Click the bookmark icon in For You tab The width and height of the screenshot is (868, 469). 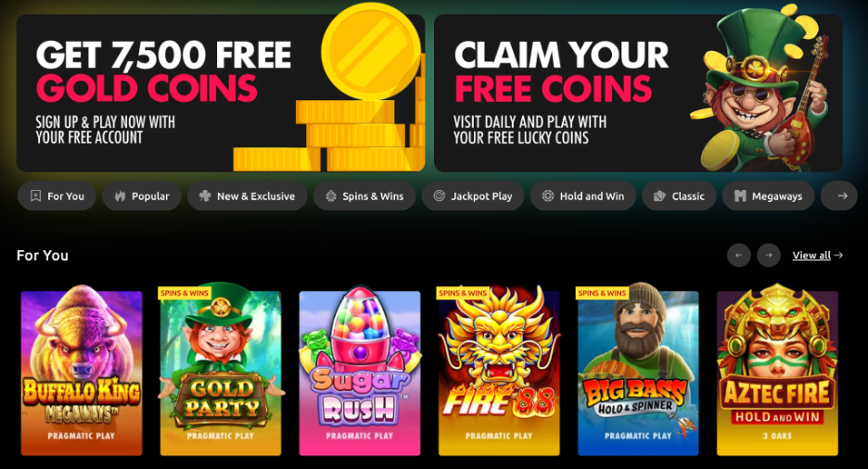tap(35, 196)
